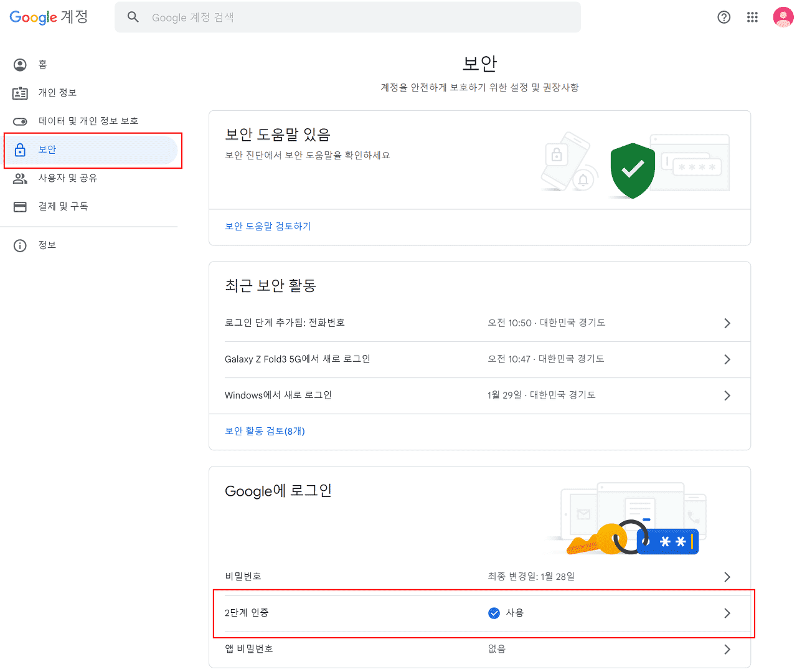Expand chevron for Windows에서 새로 로그인 row

point(727,395)
